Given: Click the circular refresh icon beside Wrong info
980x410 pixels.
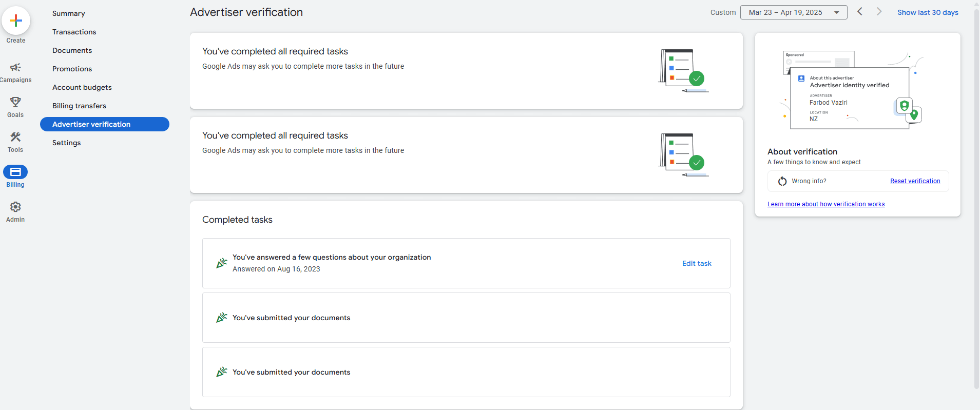Looking at the screenshot, I should point(782,181).
